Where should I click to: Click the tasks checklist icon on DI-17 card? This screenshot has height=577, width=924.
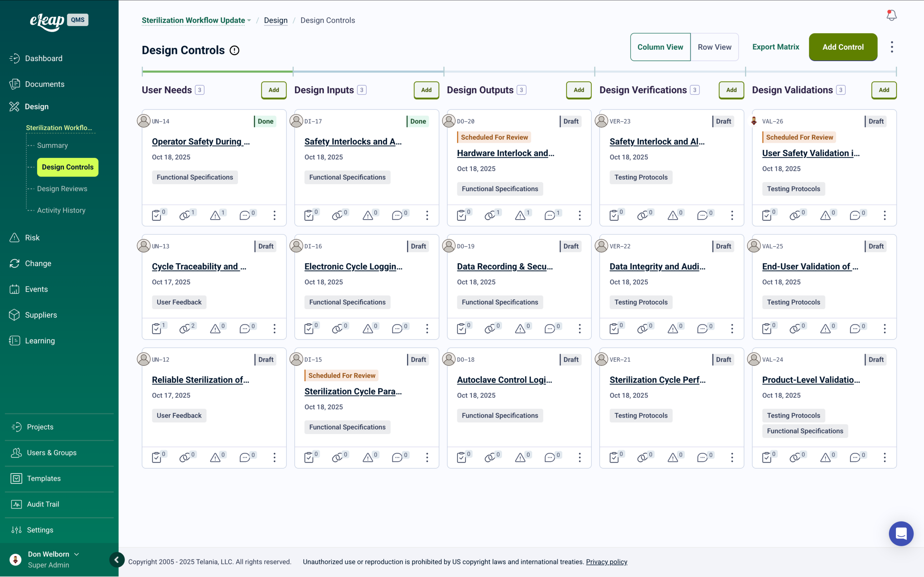click(x=309, y=215)
